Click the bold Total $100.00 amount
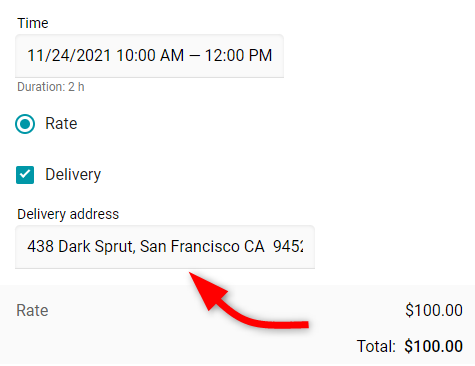This screenshot has height=366, width=475. pos(433,346)
